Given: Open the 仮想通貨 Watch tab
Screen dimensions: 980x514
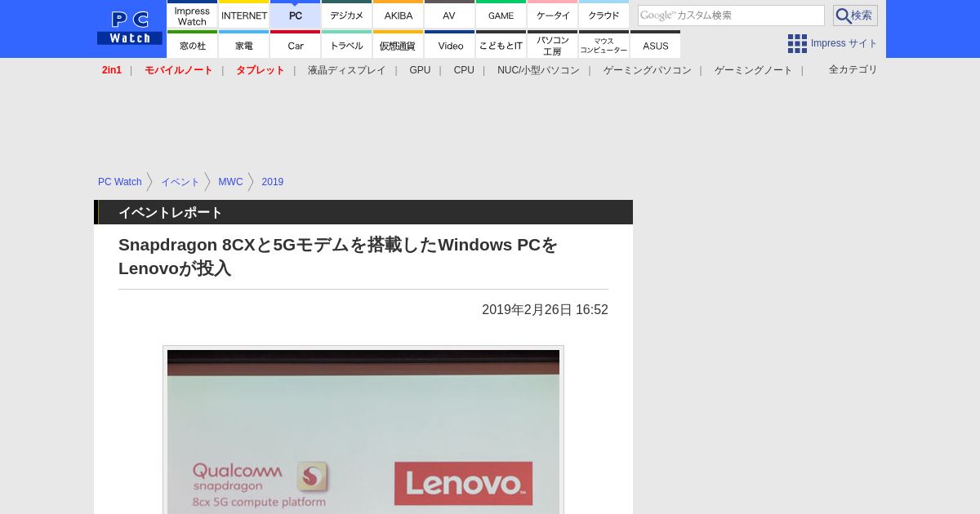Looking at the screenshot, I should pos(399,45).
